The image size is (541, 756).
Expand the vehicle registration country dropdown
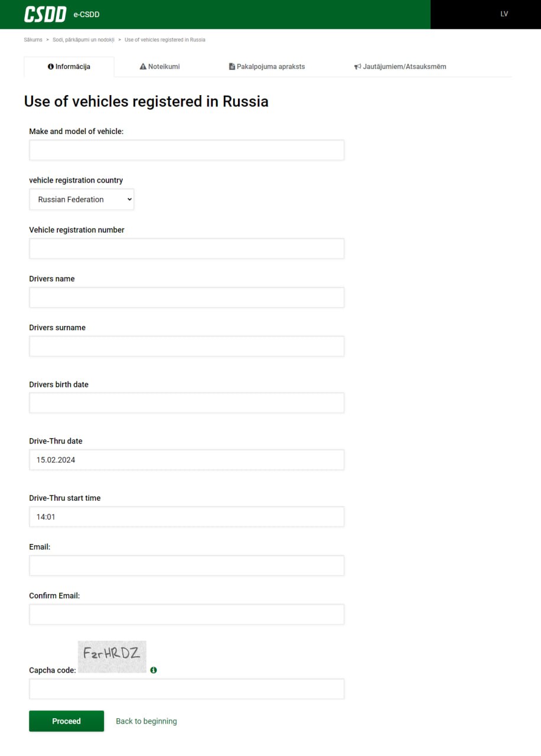tap(82, 199)
